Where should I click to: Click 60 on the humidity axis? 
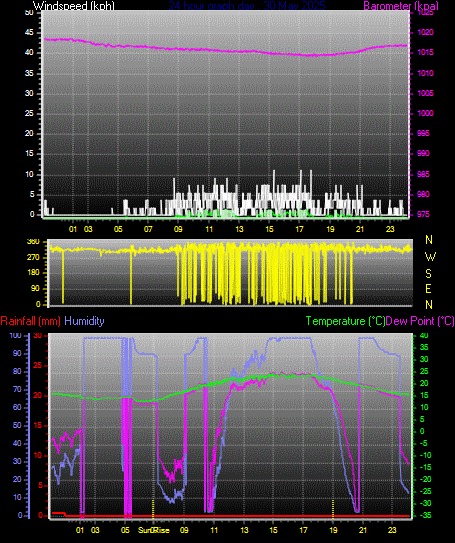pyautogui.click(x=17, y=408)
